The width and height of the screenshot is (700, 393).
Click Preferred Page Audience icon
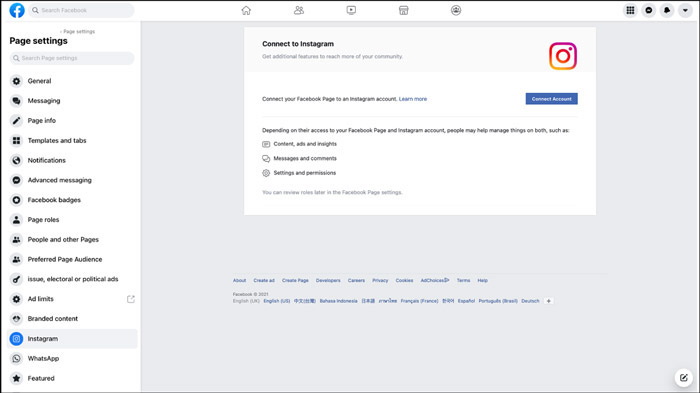tap(17, 259)
